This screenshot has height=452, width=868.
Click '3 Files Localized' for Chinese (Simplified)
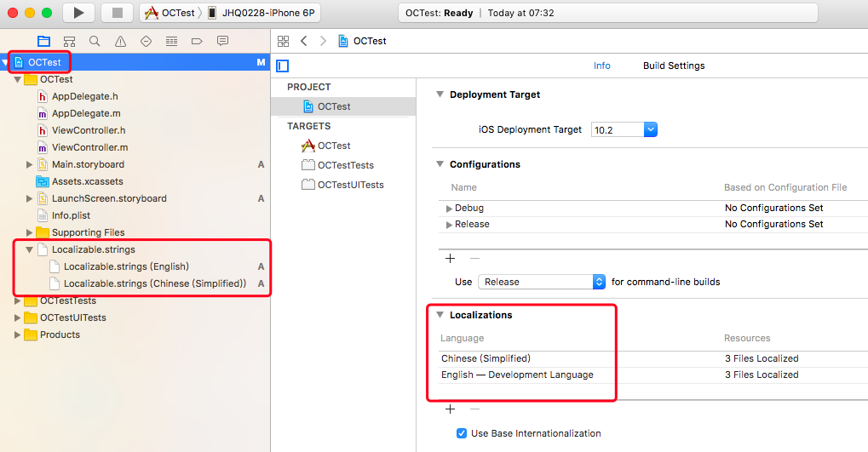(762, 358)
